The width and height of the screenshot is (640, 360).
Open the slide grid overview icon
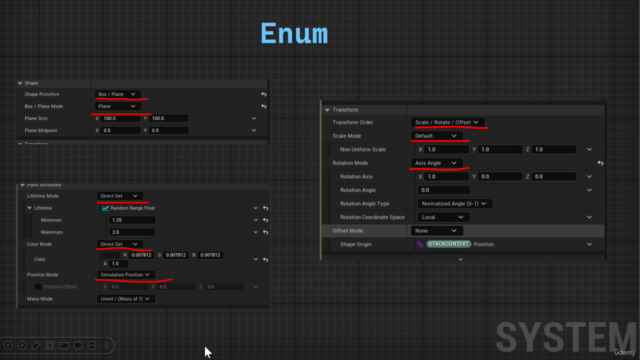point(50,345)
